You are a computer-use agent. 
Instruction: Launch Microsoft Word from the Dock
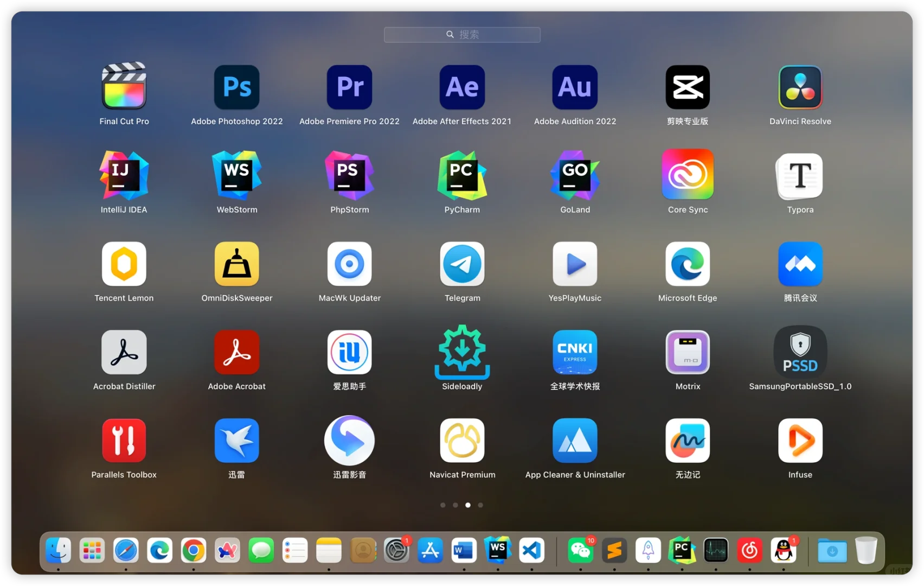point(464,551)
